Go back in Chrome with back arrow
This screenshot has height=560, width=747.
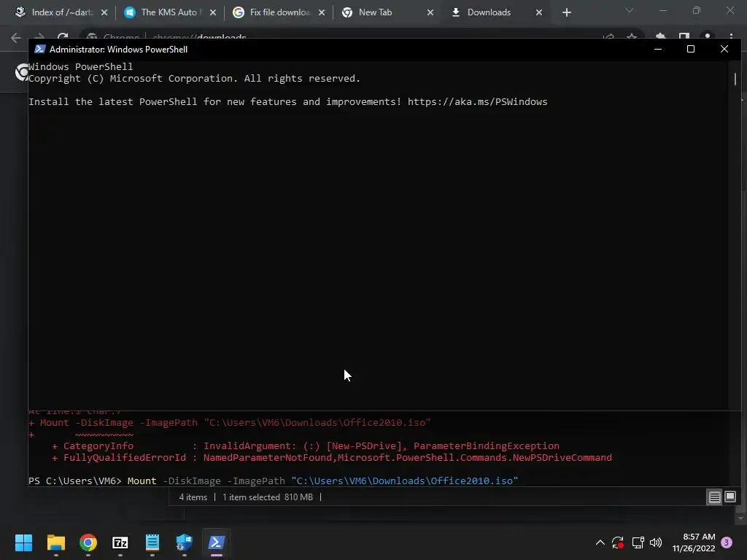pos(16,37)
